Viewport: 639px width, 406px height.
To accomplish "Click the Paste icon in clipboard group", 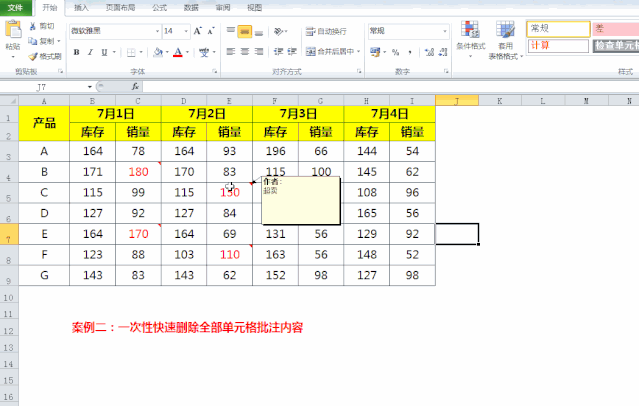I will coord(13,30).
